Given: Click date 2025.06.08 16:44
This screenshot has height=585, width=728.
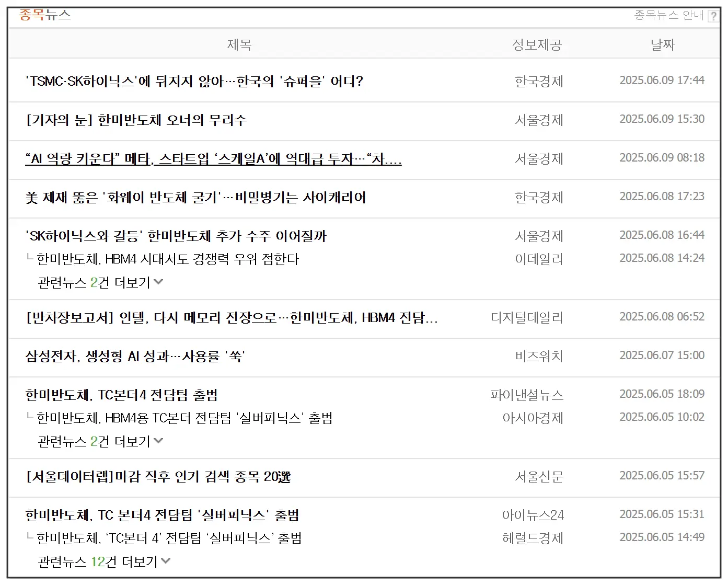Looking at the screenshot, I should (662, 235).
